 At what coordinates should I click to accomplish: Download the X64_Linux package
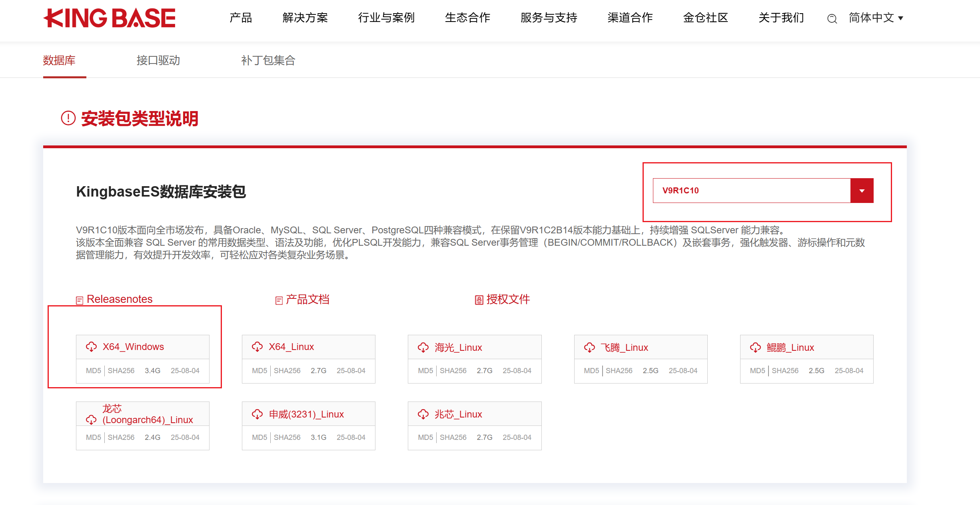coord(291,347)
